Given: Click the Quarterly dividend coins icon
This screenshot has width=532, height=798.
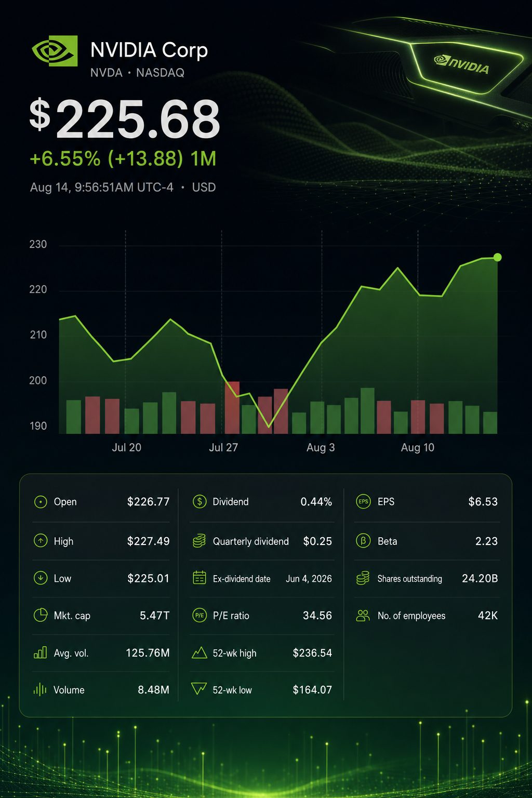Looking at the screenshot, I should click(x=199, y=541).
